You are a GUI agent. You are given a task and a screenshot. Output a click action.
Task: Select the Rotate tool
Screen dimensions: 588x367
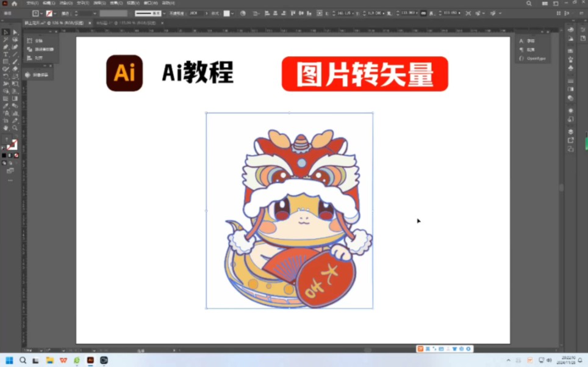point(5,76)
